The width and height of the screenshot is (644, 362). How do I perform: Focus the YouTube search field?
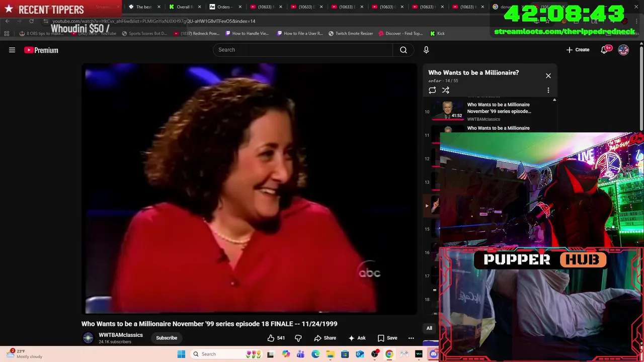coord(303,50)
